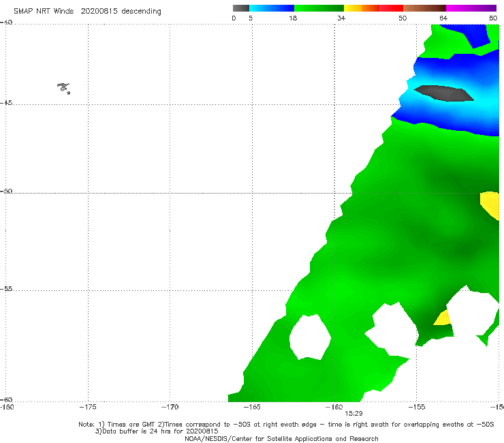Click the "-60" latitude axis label
This screenshot has width=504, height=443.
tap(6, 399)
